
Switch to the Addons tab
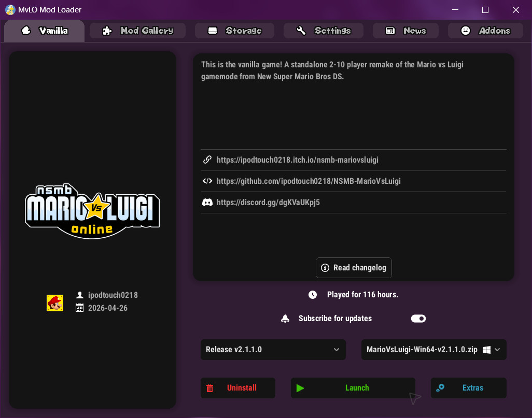coord(485,31)
